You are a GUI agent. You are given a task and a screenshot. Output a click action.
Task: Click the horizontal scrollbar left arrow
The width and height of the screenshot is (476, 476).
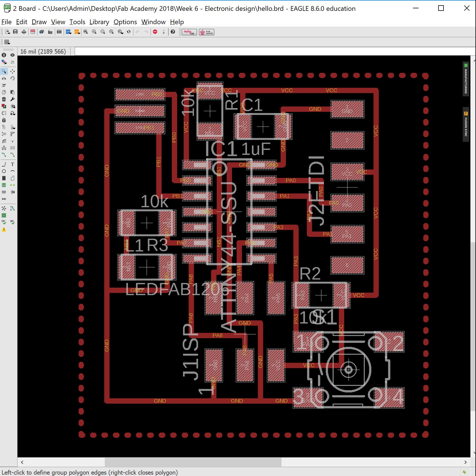pyautogui.click(x=22, y=462)
